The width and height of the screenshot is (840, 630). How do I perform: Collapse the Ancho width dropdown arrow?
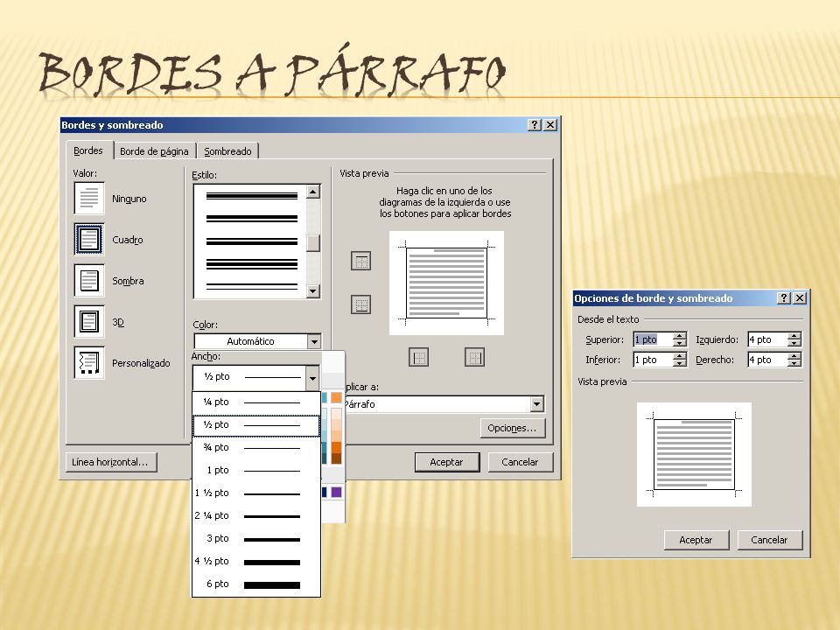coord(312,378)
